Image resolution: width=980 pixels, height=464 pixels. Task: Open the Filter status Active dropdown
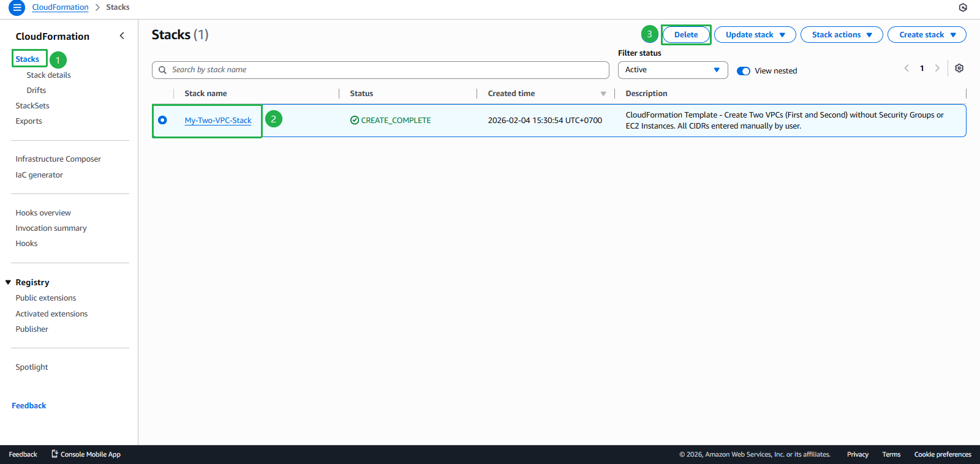coord(673,70)
